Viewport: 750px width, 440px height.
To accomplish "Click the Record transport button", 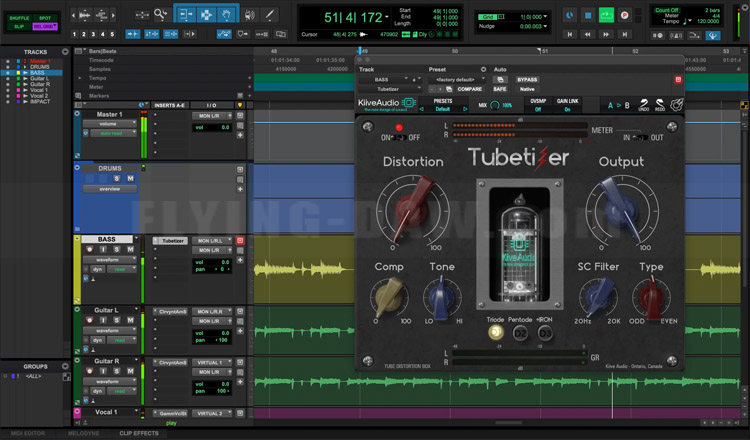I will (624, 15).
